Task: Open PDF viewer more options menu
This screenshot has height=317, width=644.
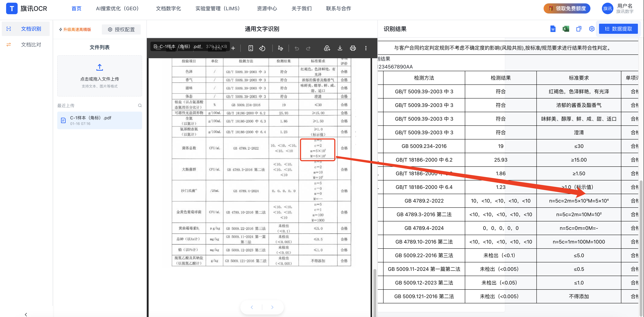Action: 366,48
